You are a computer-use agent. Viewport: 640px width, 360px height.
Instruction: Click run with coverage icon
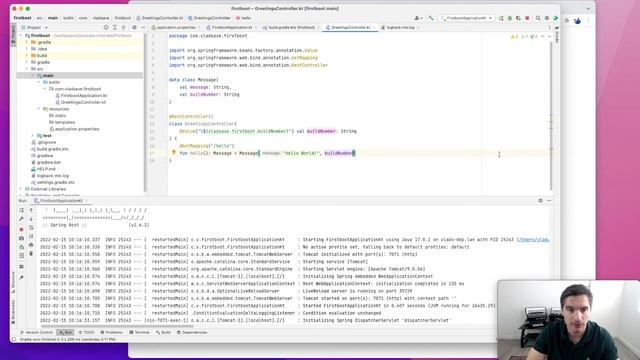point(518,18)
